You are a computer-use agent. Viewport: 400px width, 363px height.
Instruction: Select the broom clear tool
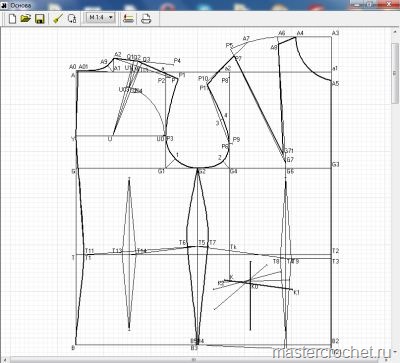point(58,19)
